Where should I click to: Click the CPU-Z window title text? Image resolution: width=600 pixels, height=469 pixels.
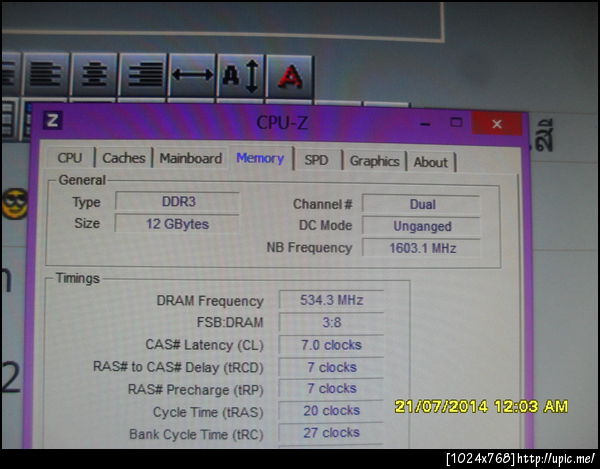tap(282, 122)
